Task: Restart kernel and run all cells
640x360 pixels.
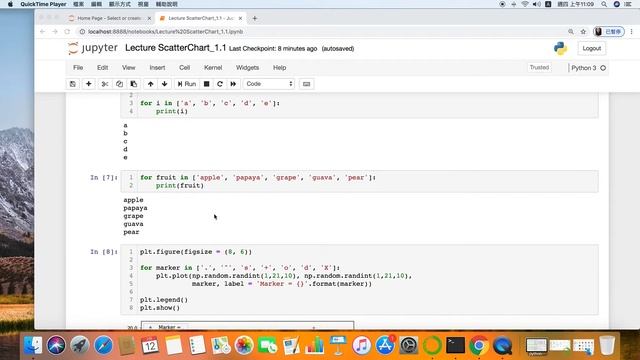Action: [233, 84]
